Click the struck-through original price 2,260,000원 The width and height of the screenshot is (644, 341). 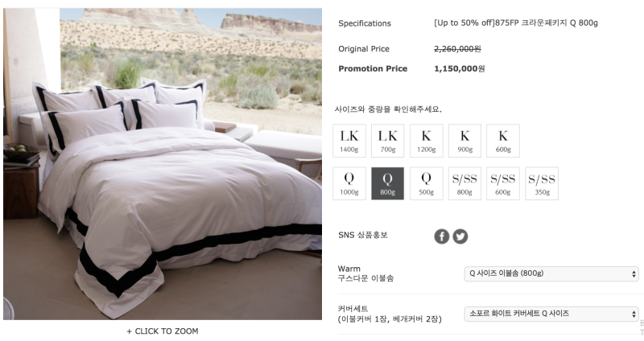[457, 49]
